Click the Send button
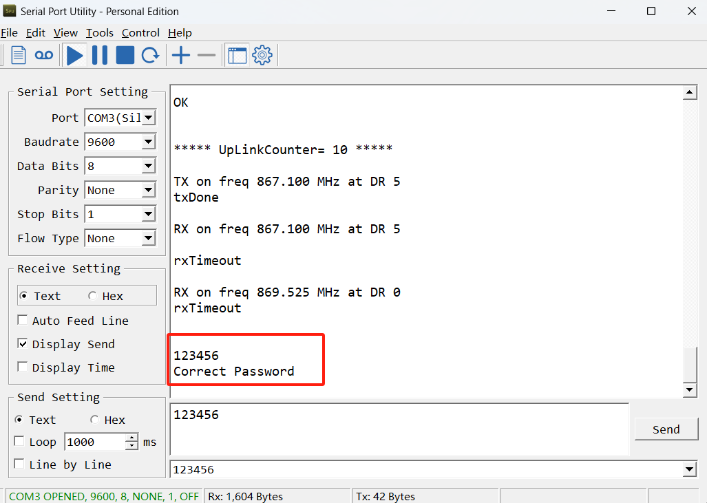Viewport: 707px width, 503px height. (666, 430)
